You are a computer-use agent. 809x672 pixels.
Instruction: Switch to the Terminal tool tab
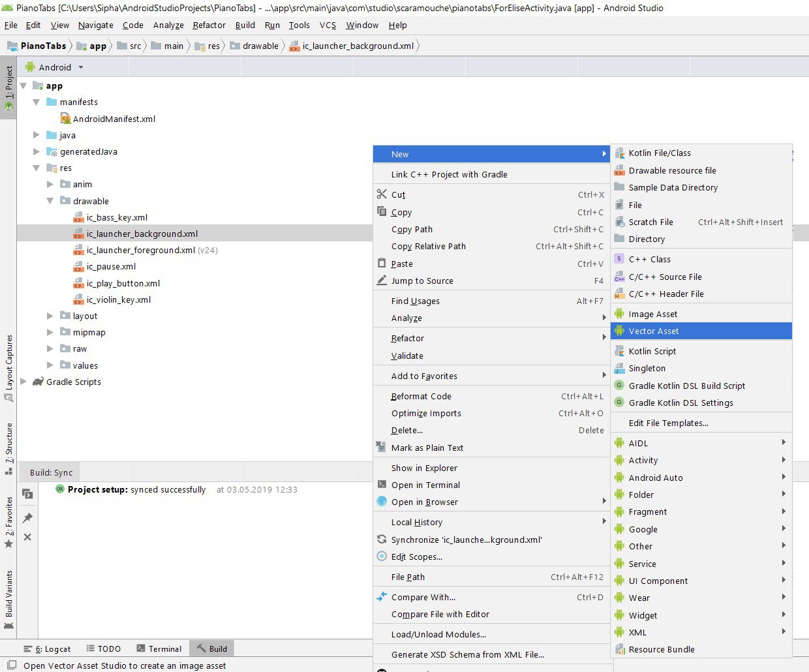point(159,649)
